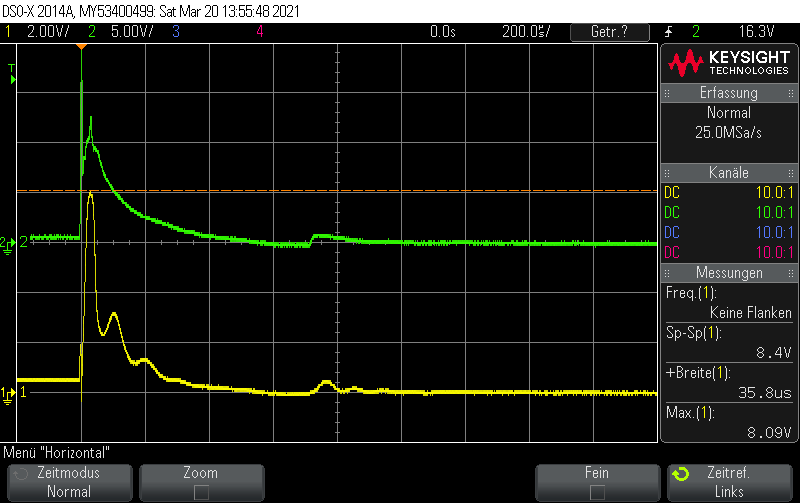
Task: Click the rising edge trigger icon
Action: (x=668, y=32)
